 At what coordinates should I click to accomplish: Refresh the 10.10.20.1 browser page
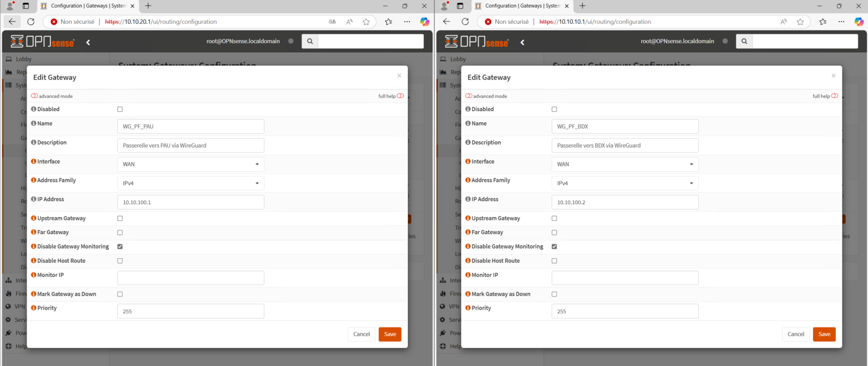(31, 22)
